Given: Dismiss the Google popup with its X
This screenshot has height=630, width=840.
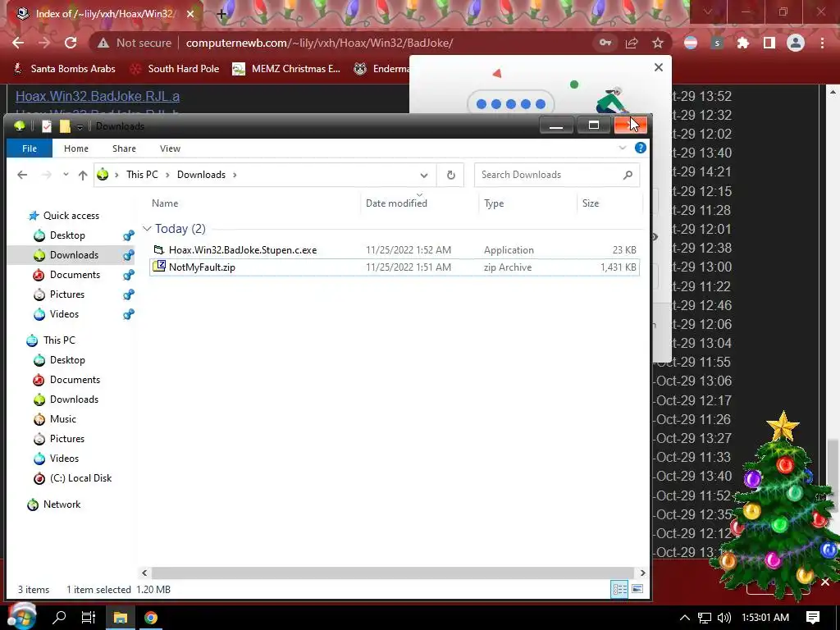Looking at the screenshot, I should (659, 67).
